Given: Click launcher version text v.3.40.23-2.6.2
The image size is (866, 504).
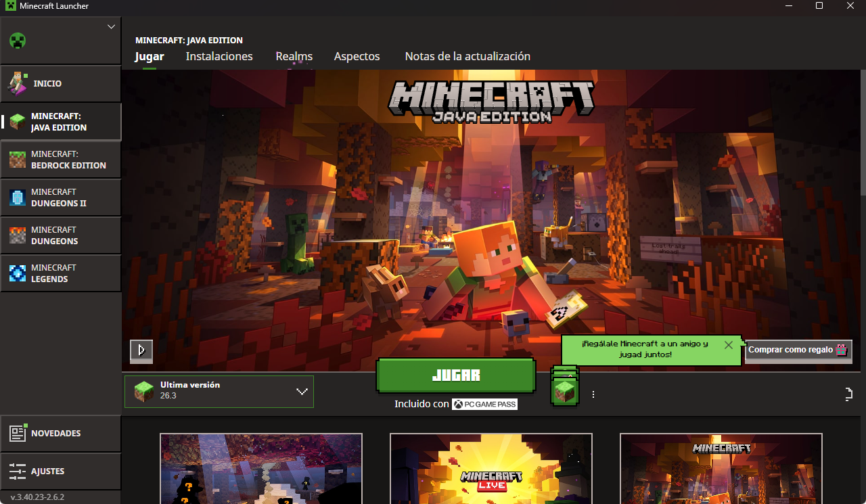Looking at the screenshot, I should click(37, 497).
